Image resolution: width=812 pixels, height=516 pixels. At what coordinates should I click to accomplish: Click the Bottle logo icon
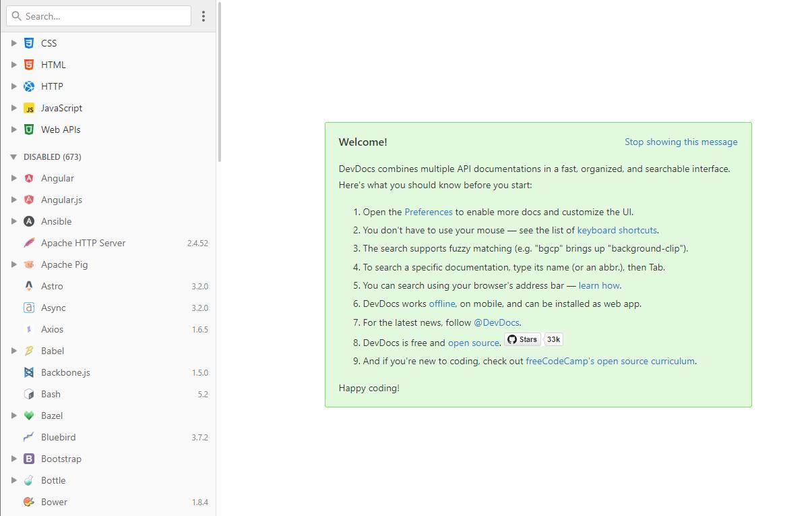point(29,480)
